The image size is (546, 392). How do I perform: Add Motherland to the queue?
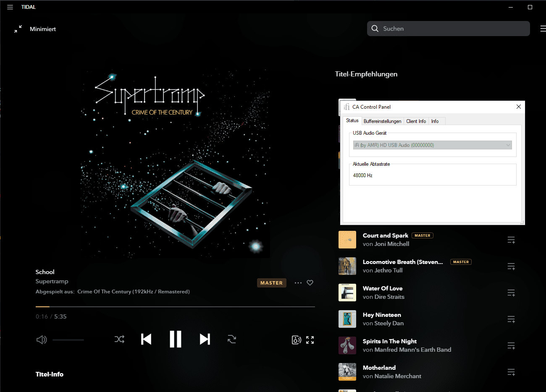(x=511, y=372)
